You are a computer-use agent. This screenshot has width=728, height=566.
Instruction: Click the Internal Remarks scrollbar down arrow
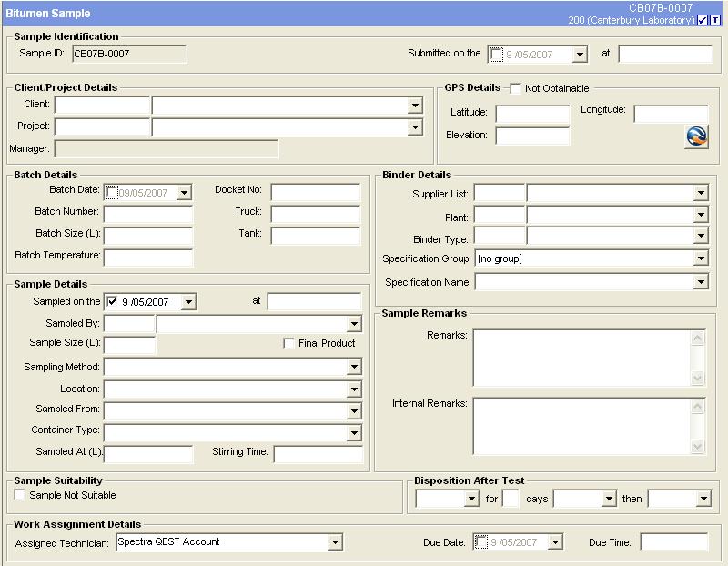coord(698,447)
